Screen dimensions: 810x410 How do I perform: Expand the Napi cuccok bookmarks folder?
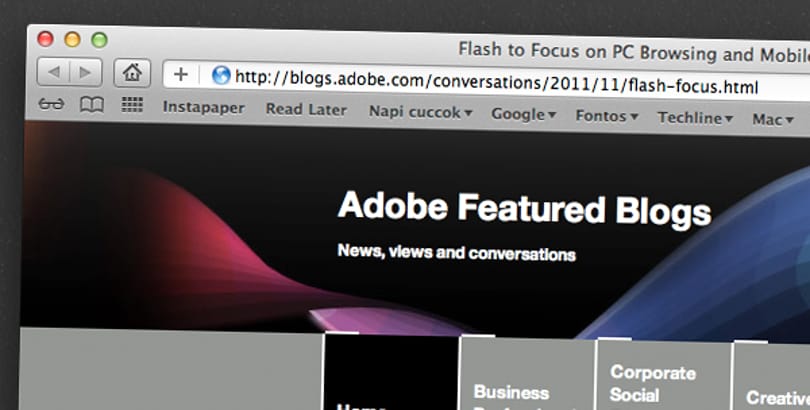(x=420, y=112)
